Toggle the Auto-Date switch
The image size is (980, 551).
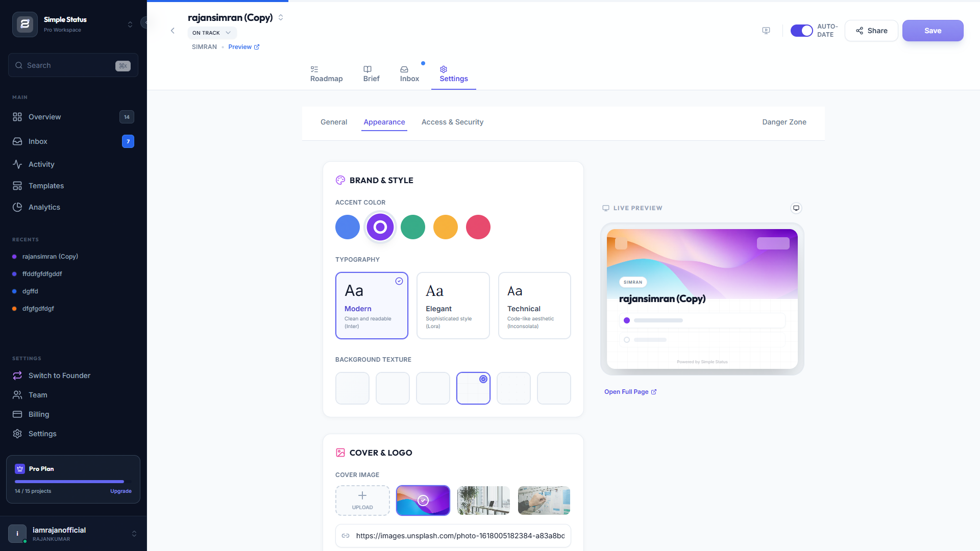801,31
